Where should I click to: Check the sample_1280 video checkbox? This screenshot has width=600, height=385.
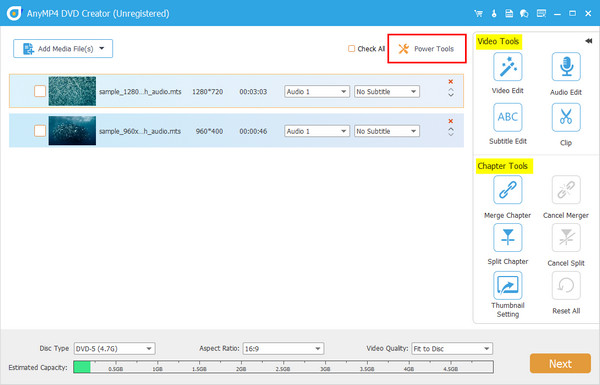point(40,91)
